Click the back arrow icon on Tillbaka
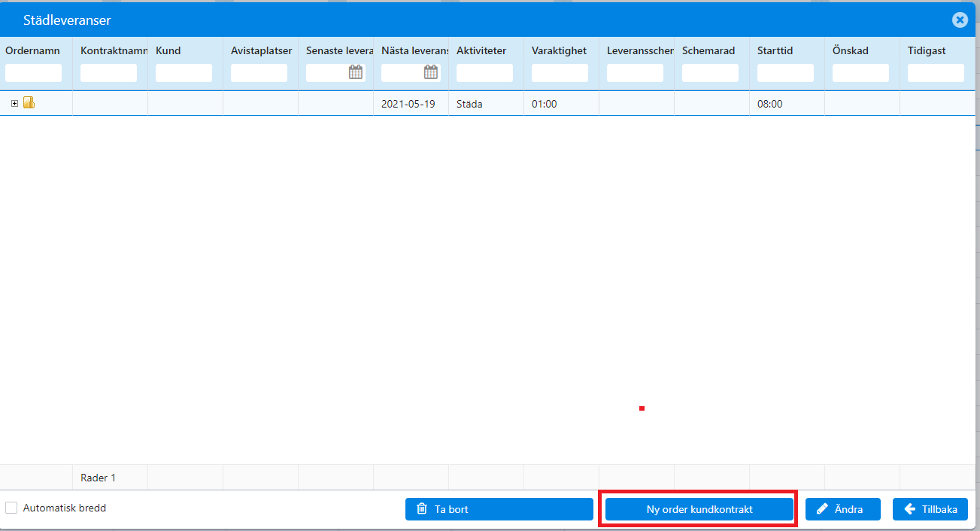This screenshot has height=531, width=980. click(x=910, y=509)
